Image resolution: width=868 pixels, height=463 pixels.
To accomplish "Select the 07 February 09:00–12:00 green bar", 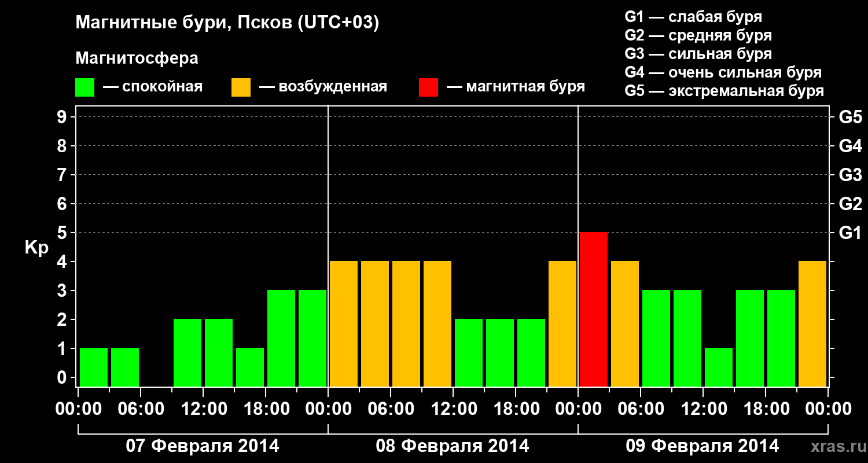I will (187, 352).
